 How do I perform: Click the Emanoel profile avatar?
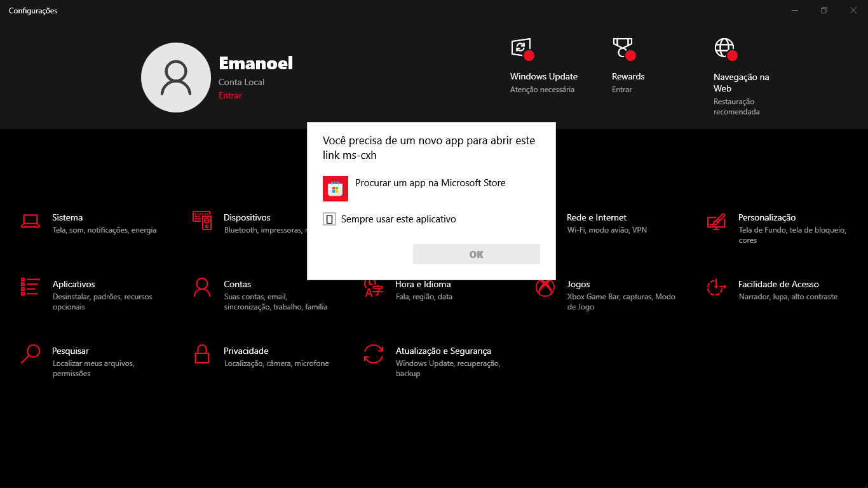click(x=176, y=78)
